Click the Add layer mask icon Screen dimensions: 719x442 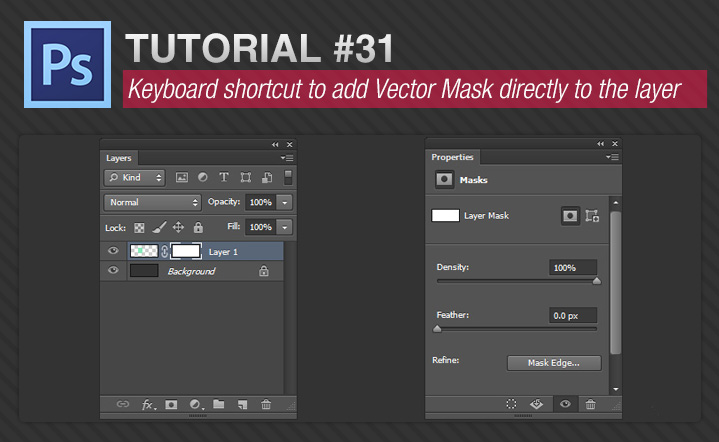click(x=171, y=405)
